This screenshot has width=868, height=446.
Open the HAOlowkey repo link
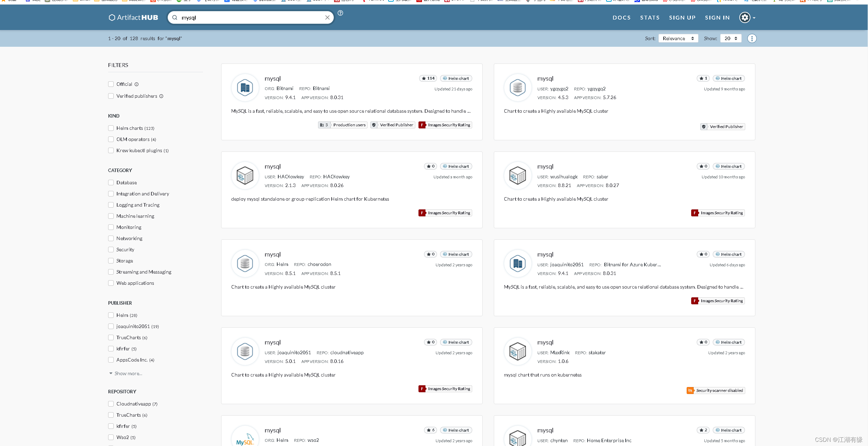click(336, 177)
